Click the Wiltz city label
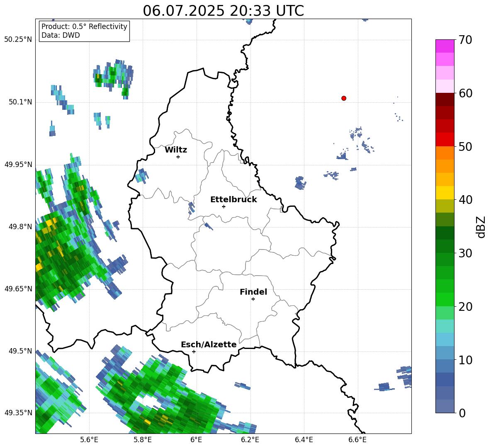The height and width of the screenshot is (448, 491). click(176, 150)
